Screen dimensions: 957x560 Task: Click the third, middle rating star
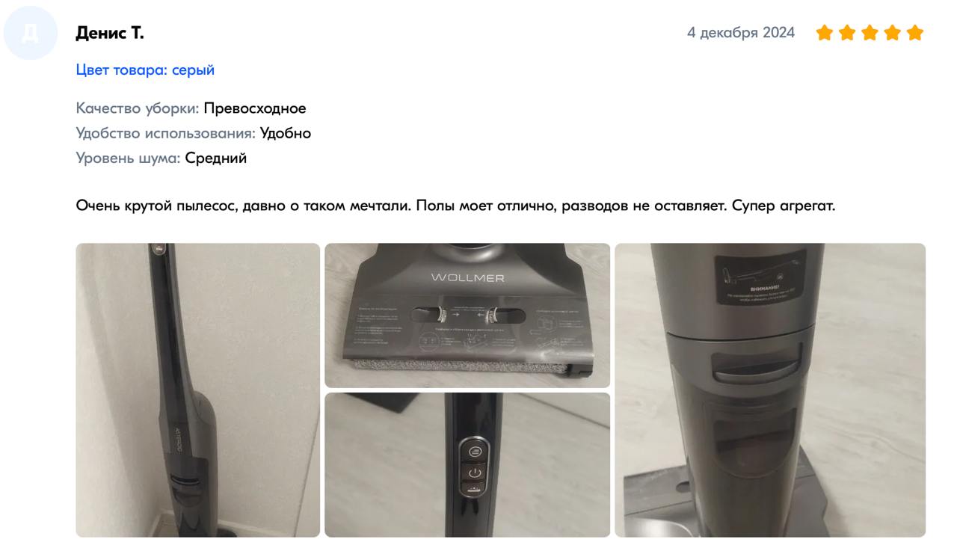[x=870, y=33]
